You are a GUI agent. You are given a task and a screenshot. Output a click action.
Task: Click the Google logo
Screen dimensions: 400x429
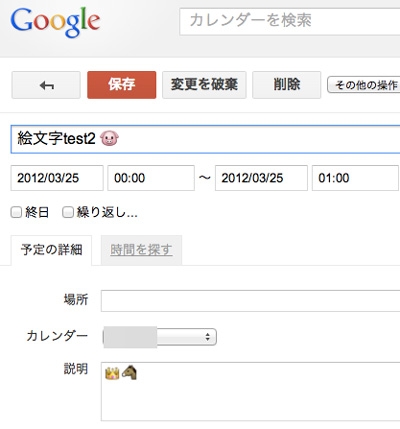55,22
